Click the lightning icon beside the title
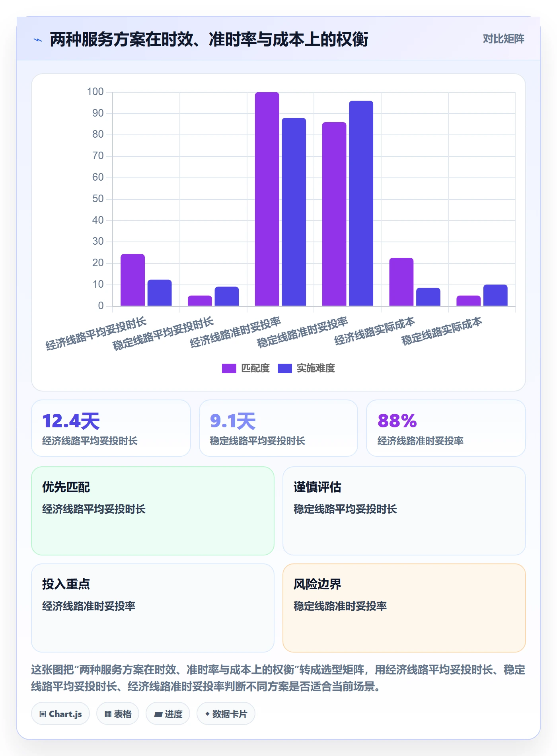The width and height of the screenshot is (557, 756). click(x=38, y=40)
